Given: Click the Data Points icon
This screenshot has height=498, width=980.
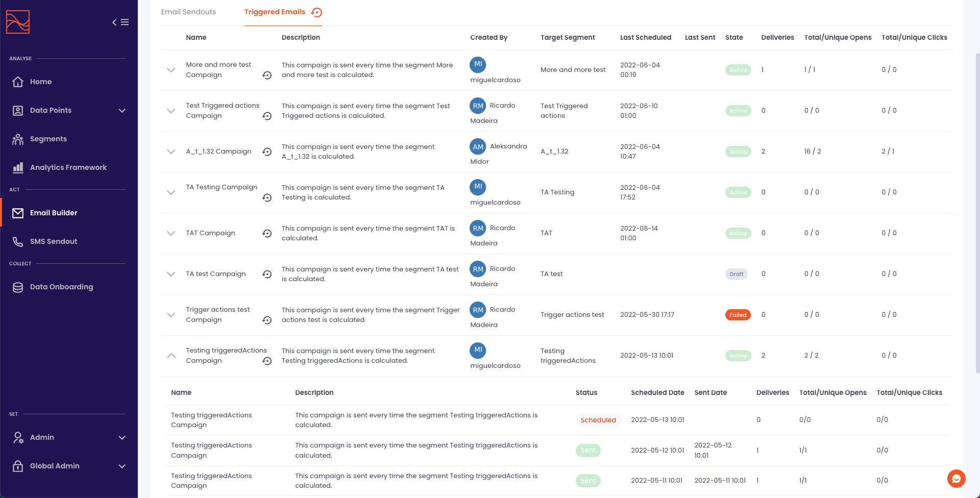Looking at the screenshot, I should (x=18, y=110).
